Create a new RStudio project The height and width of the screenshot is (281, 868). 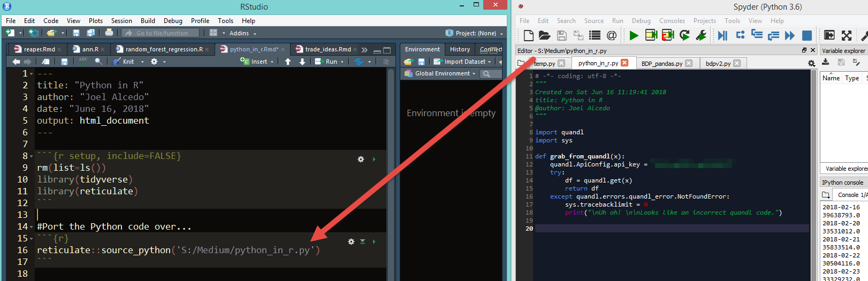point(33,33)
